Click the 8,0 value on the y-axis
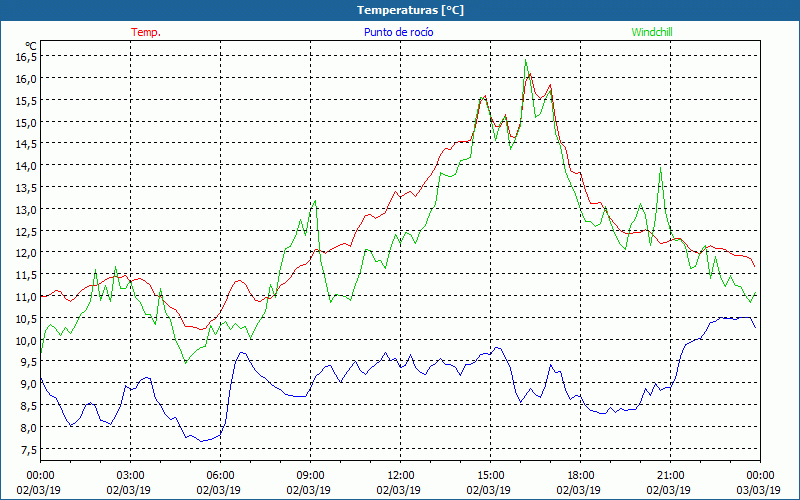This screenshot has width=800, height=500. pos(28,428)
